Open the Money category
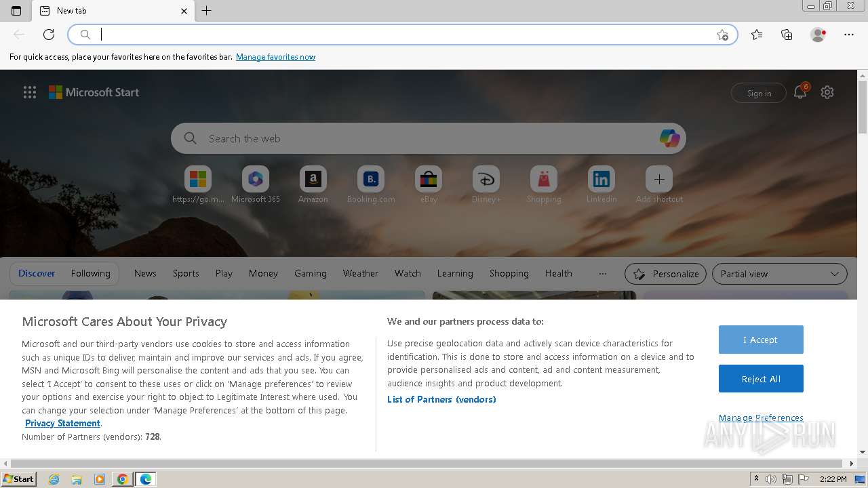Viewport: 868px width, 488px height. tap(263, 273)
